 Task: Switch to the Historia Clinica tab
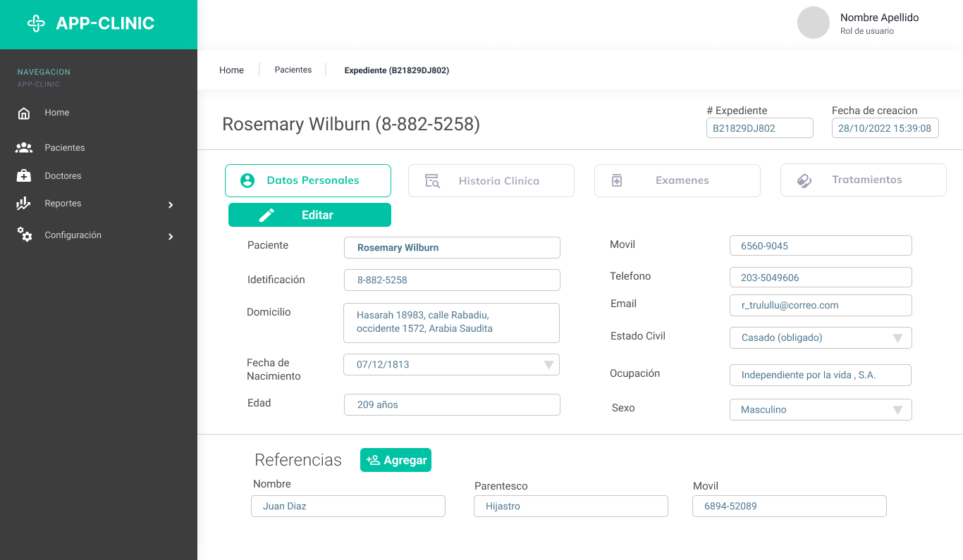491,181
